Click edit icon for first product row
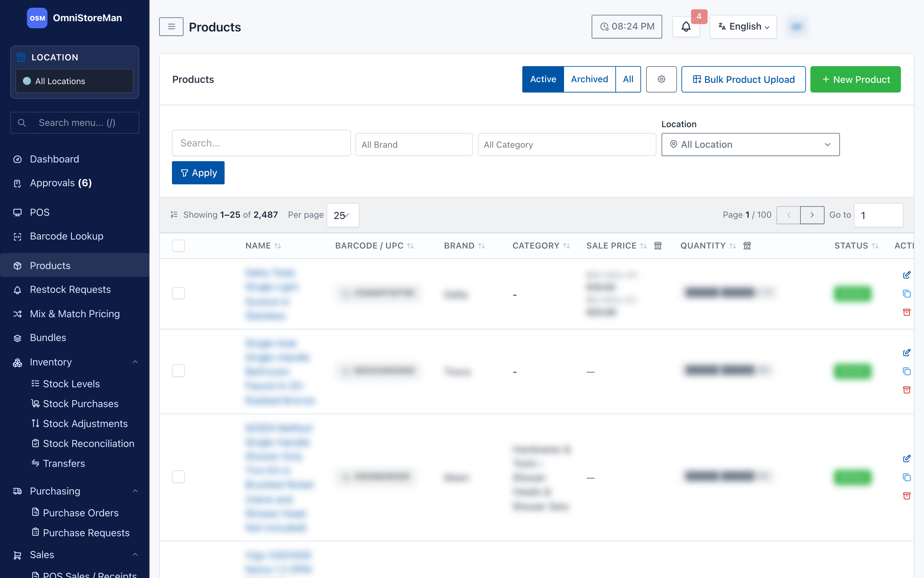The image size is (924, 578). (906, 275)
